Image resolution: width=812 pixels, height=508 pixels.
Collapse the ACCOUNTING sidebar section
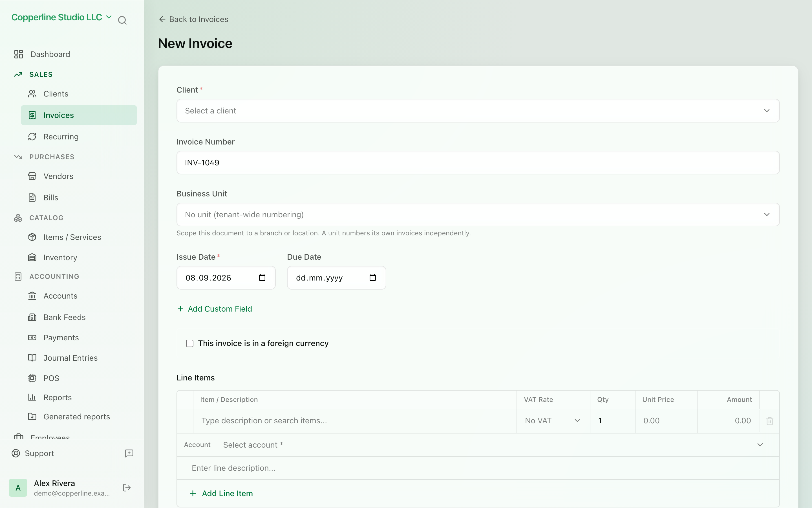[54, 277]
